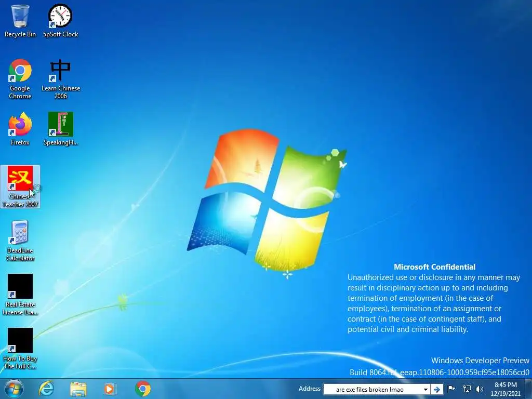532x399 pixels.
Task: Select the SpeakingH... hangman shortcut
Action: click(x=61, y=129)
